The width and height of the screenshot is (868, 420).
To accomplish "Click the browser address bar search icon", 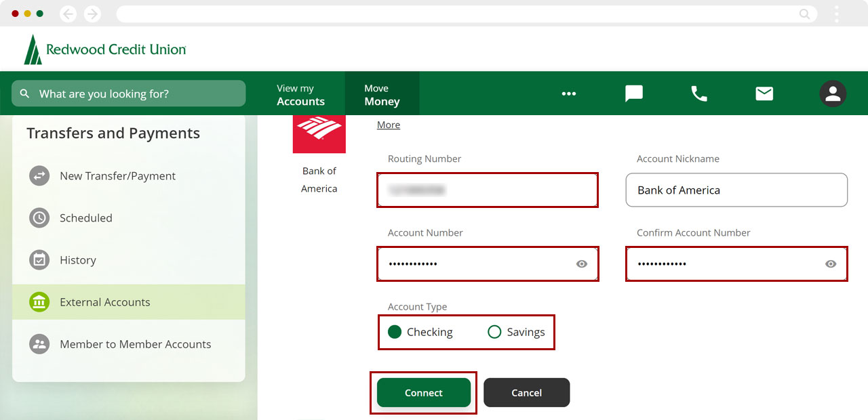I will pyautogui.click(x=805, y=14).
